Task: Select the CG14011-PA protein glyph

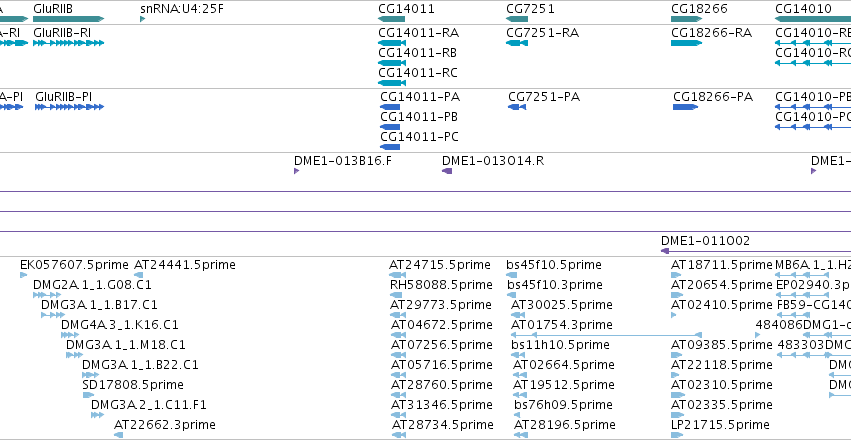Action: pyautogui.click(x=390, y=107)
